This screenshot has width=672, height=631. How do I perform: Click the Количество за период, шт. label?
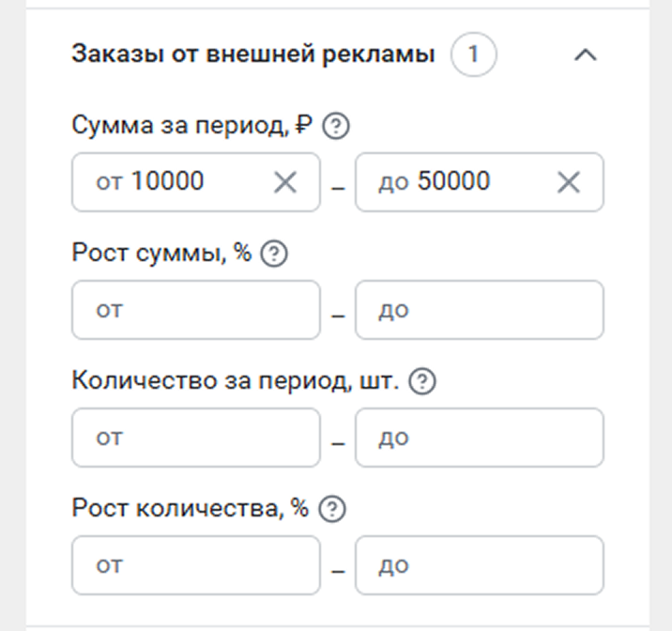(x=236, y=380)
